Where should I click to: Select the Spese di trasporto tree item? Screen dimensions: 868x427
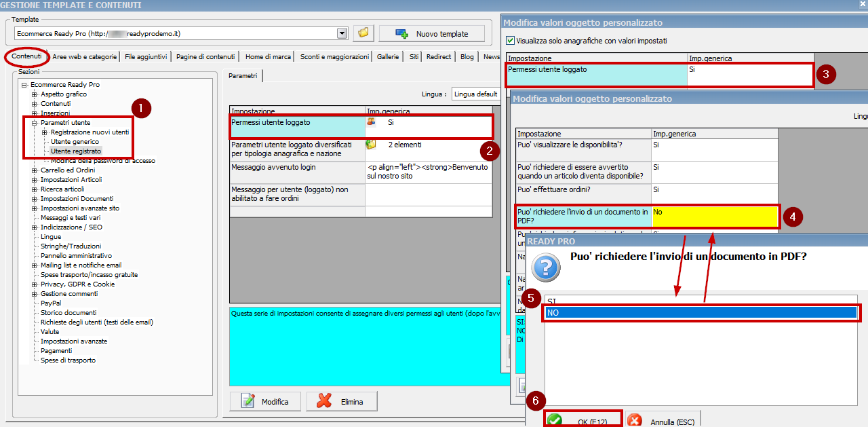pyautogui.click(x=68, y=360)
